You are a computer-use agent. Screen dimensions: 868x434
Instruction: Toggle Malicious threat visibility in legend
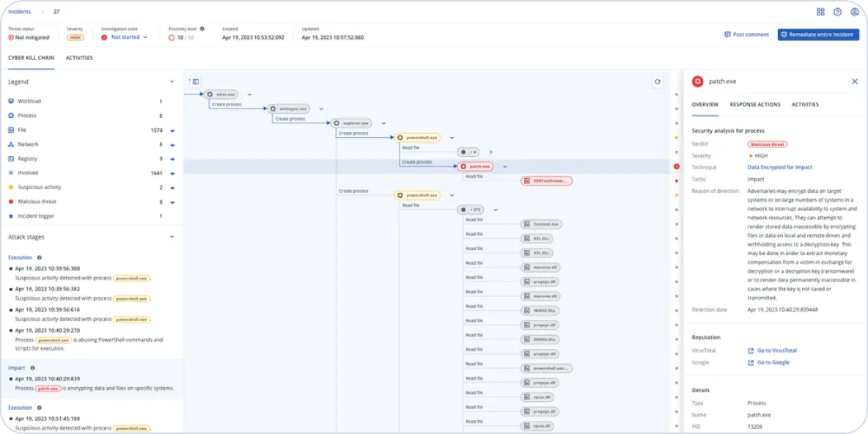coord(172,202)
